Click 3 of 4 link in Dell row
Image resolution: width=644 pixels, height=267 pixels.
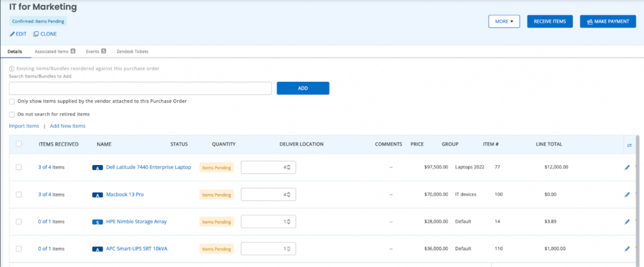[x=45, y=168]
